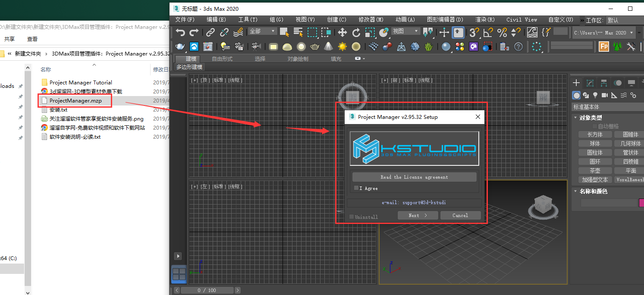Open the 修改器(M) menu
Viewport: 644px width, 295px height.
371,20
